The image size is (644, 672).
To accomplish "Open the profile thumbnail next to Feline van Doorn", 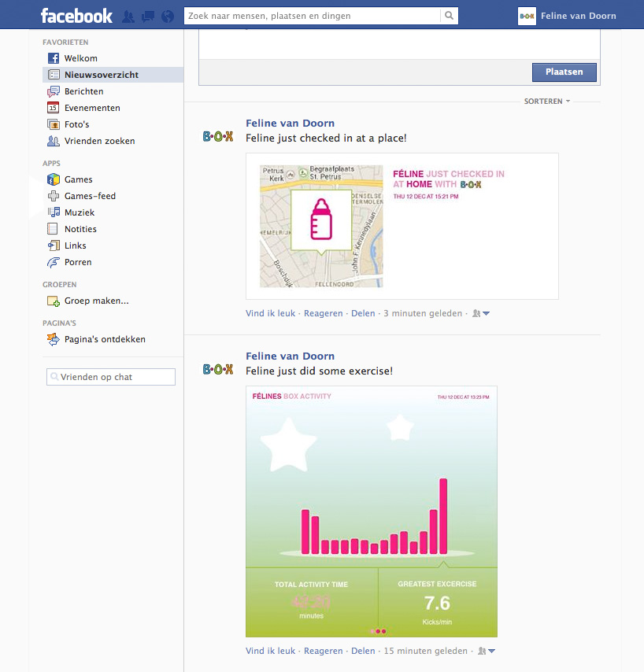I will [527, 16].
